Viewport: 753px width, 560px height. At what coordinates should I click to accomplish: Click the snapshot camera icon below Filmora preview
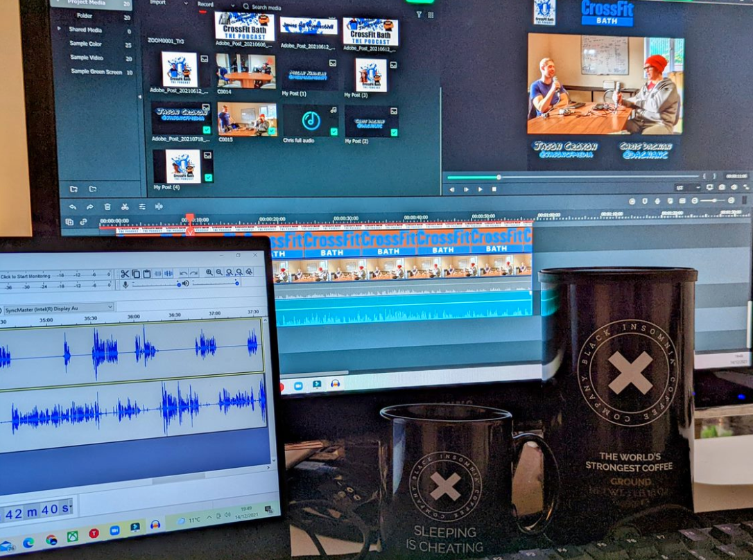click(722, 187)
